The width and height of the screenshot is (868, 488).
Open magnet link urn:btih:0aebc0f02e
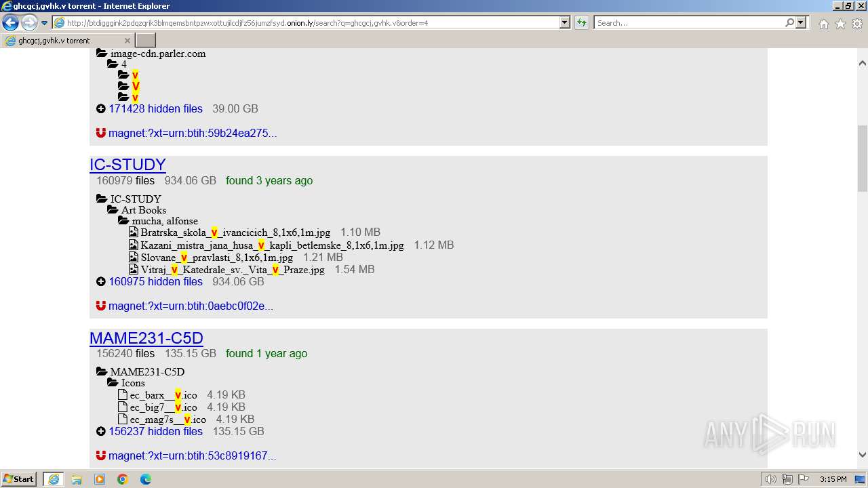point(191,306)
